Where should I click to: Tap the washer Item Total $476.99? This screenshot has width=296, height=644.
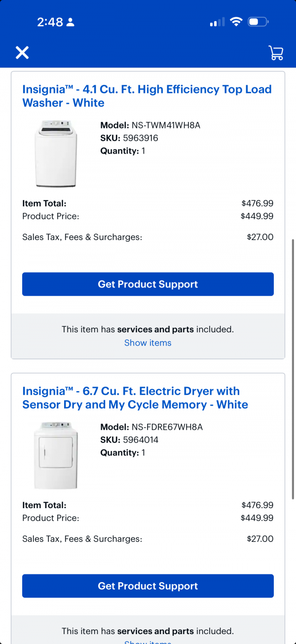pyautogui.click(x=257, y=203)
